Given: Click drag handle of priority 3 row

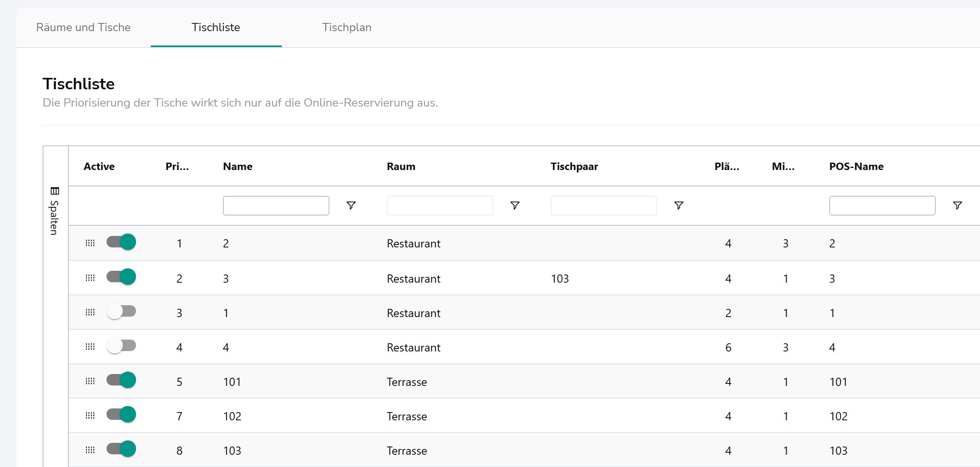Looking at the screenshot, I should 90,312.
